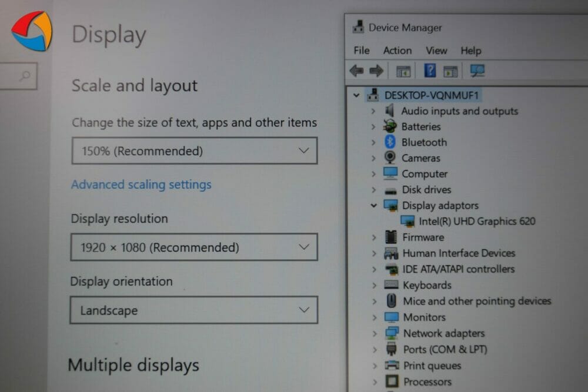Image resolution: width=588 pixels, height=392 pixels.
Task: Select the Computer label
Action: pyautogui.click(x=425, y=174)
